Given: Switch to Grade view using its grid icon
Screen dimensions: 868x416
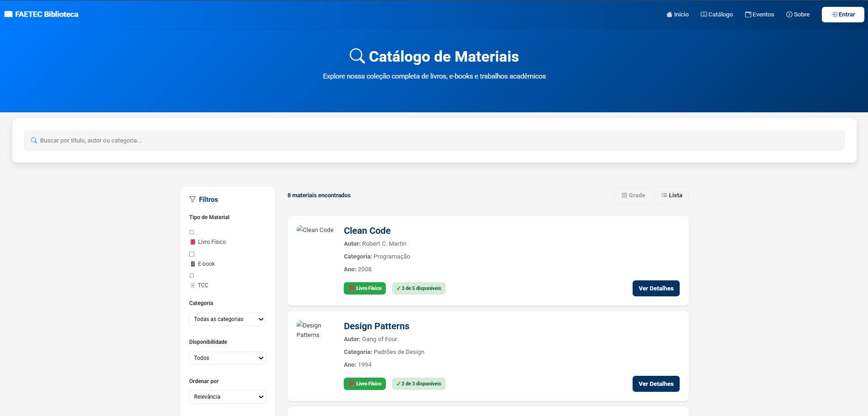Looking at the screenshot, I should [x=633, y=195].
